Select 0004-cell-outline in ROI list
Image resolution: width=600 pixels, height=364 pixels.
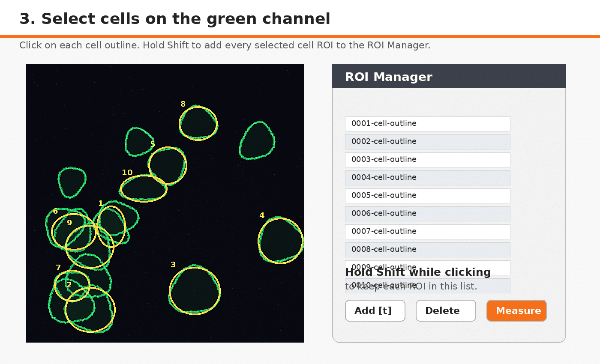click(427, 178)
